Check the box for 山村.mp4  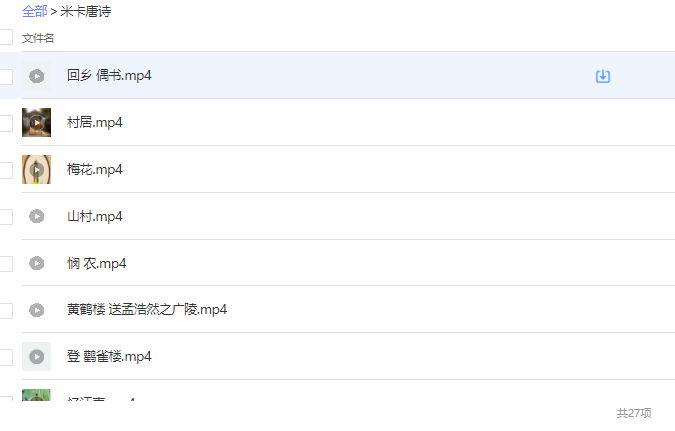click(5, 217)
